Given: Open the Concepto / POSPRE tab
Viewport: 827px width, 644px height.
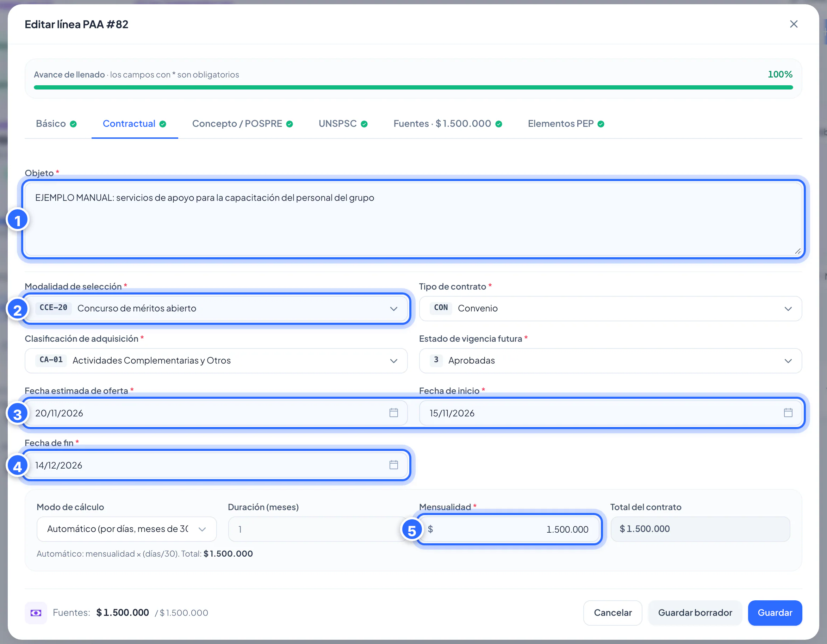Looking at the screenshot, I should (242, 124).
